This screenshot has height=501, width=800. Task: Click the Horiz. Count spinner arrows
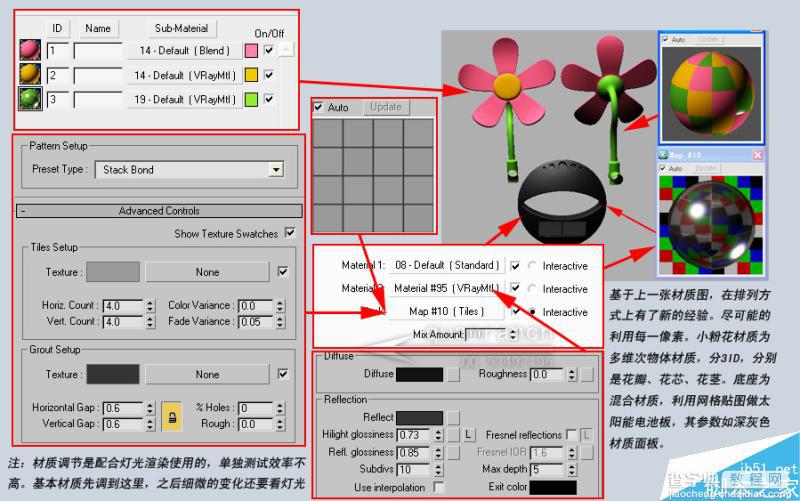coord(150,306)
